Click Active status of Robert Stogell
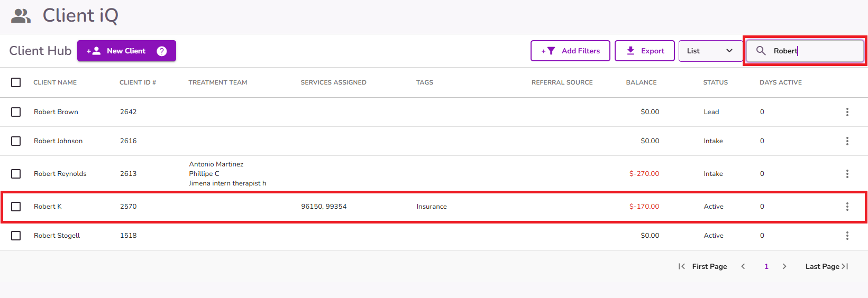Viewport: 868px width, 298px height. click(x=714, y=236)
